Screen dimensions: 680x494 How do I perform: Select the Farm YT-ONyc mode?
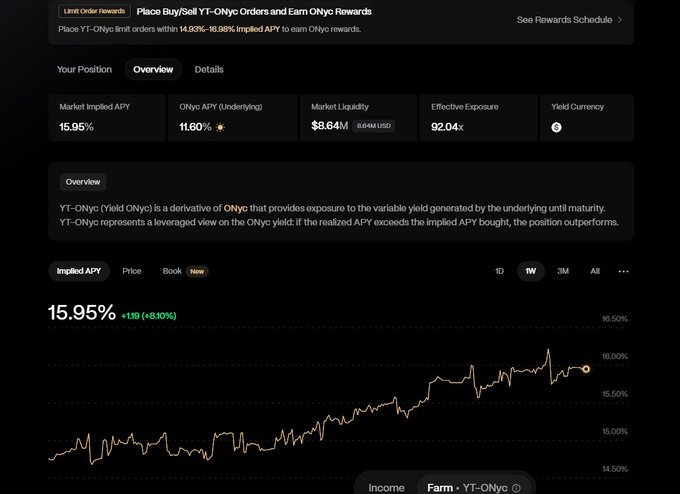pyautogui.click(x=474, y=487)
